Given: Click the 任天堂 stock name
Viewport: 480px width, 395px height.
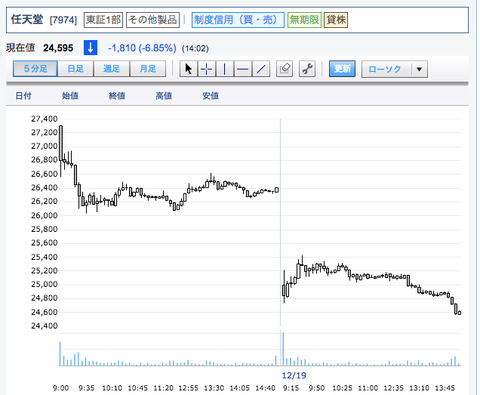Looking at the screenshot, I should point(27,19).
